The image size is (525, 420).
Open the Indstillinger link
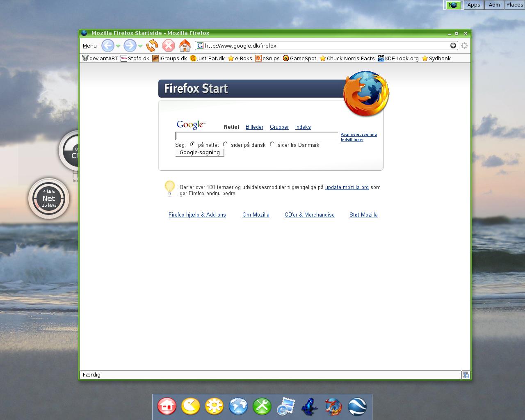(x=352, y=140)
